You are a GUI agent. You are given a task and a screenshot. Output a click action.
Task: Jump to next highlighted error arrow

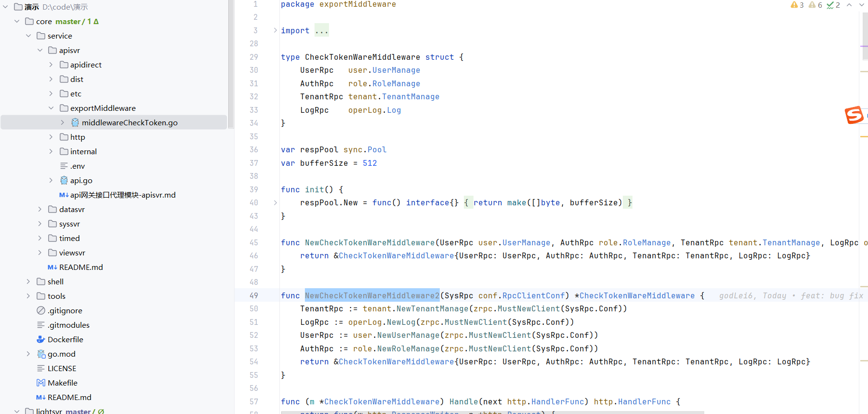coord(861,5)
